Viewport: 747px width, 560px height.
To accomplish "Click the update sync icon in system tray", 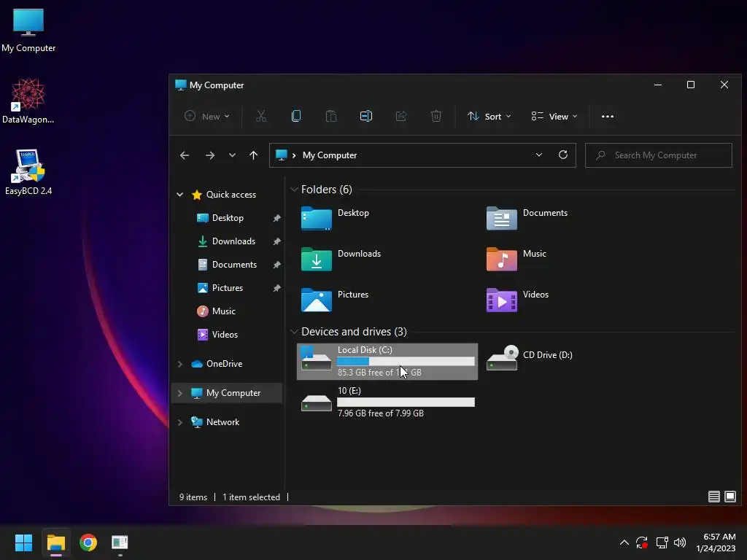I will (x=642, y=542).
